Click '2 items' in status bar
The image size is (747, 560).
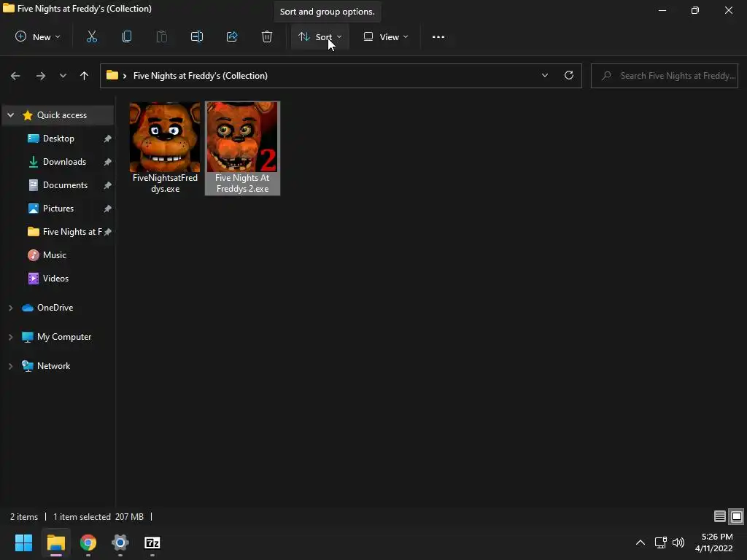pos(24,517)
